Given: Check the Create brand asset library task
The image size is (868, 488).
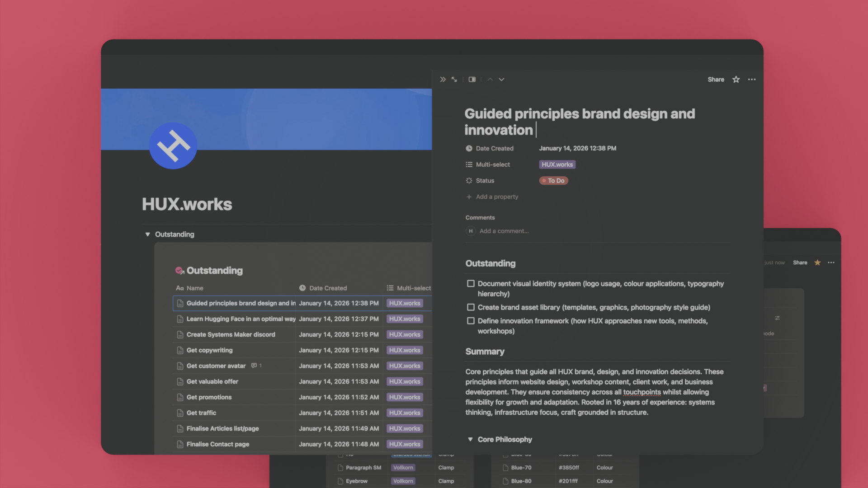Looking at the screenshot, I should click(471, 307).
